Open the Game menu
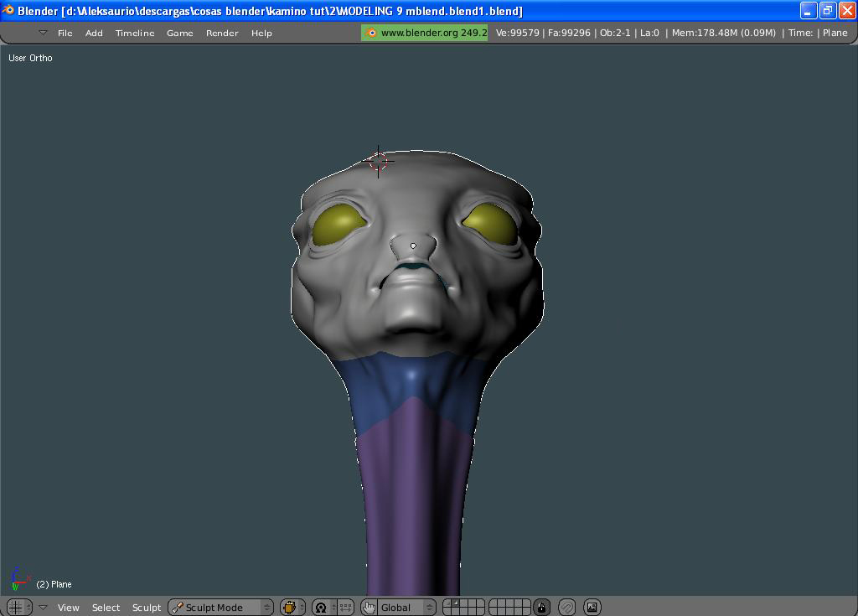Viewport: 858px width, 616px height. pos(179,33)
